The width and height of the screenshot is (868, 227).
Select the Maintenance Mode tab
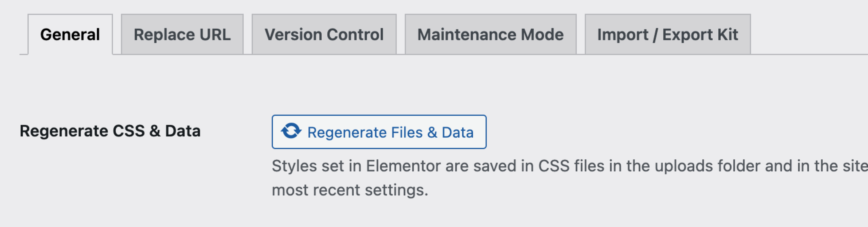point(490,34)
